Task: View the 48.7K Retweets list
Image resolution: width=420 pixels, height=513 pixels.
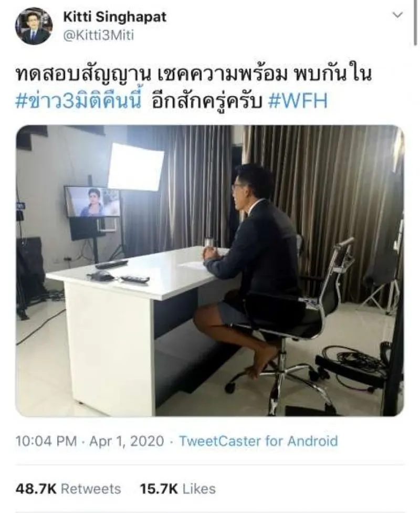Action: click(68, 489)
